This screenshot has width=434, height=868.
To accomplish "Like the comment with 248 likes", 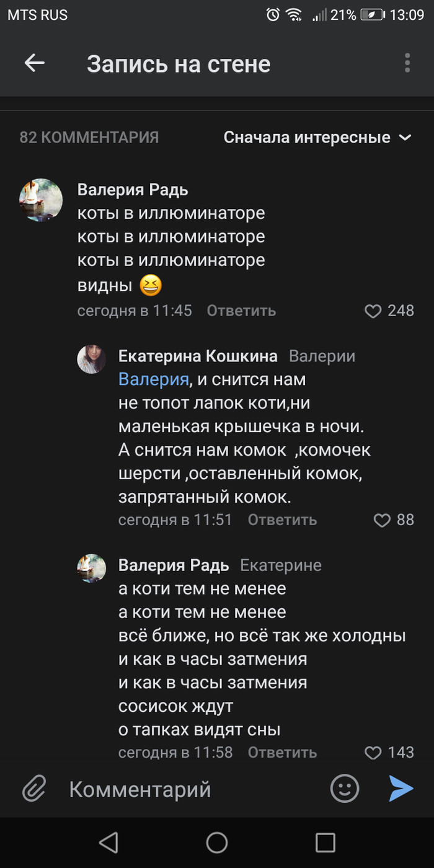I will point(373,311).
